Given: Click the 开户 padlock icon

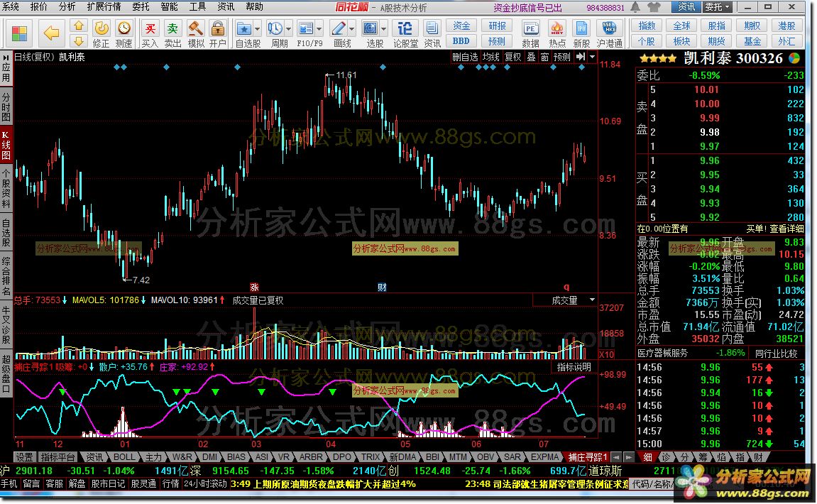Looking at the screenshot, I should [x=218, y=28].
